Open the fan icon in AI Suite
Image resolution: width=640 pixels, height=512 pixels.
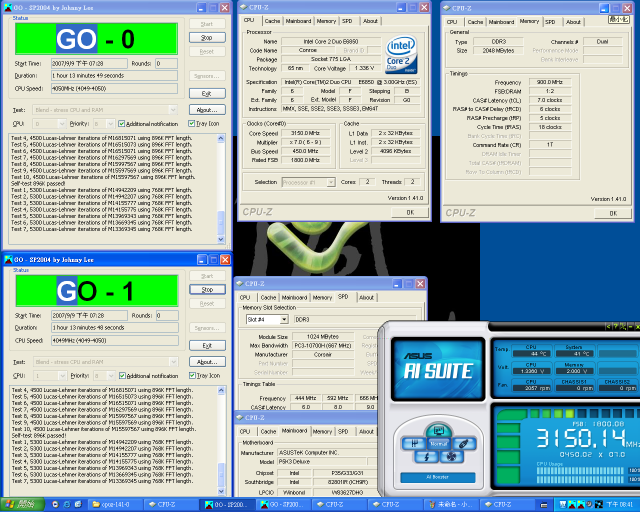451,456
